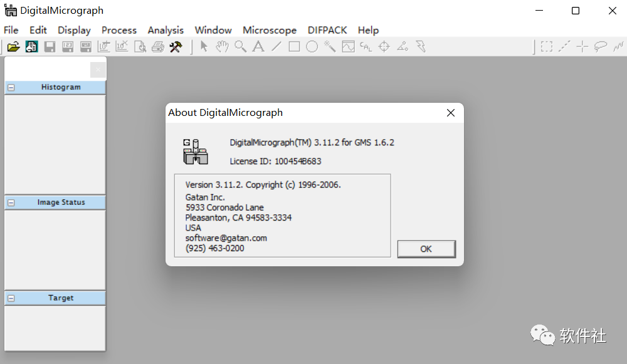
Task: Select the dashed line ROI tool
Action: pos(564,47)
